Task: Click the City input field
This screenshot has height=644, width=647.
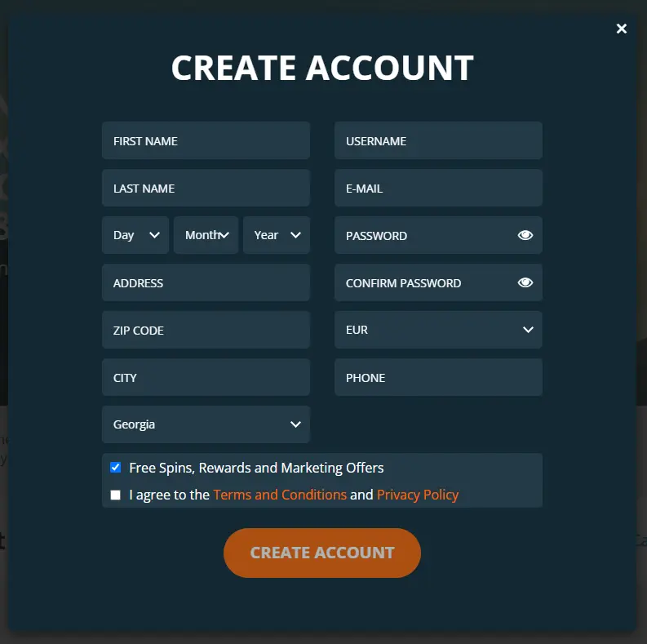Action: [x=206, y=377]
